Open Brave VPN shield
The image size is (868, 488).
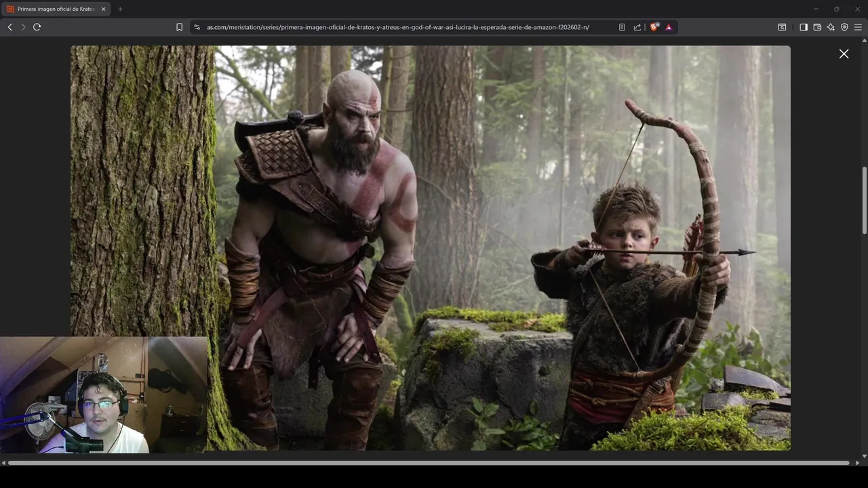point(844,27)
